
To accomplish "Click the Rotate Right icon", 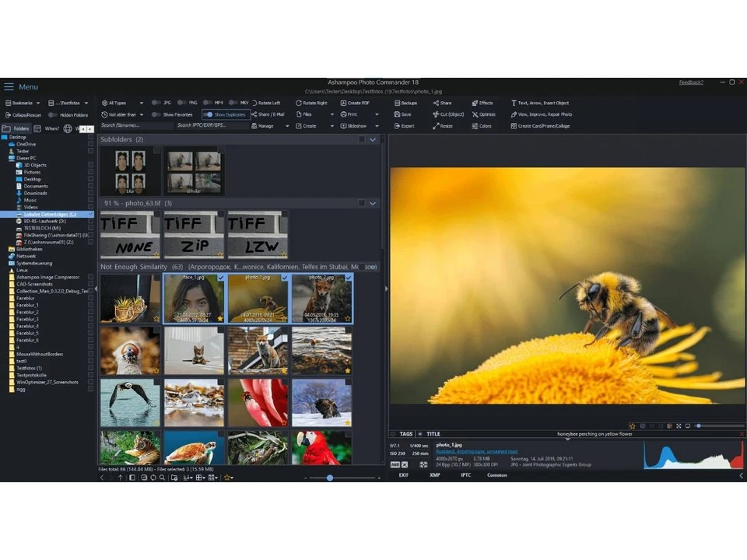I will tap(298, 103).
